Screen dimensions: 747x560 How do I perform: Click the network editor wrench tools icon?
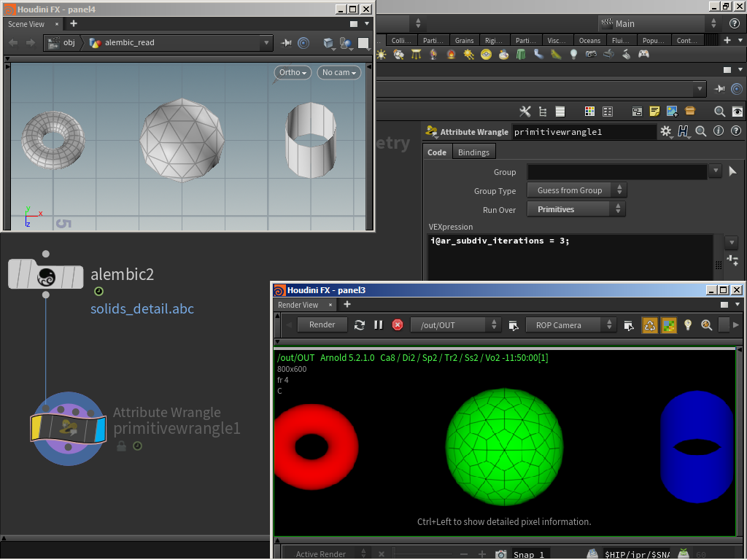[525, 112]
